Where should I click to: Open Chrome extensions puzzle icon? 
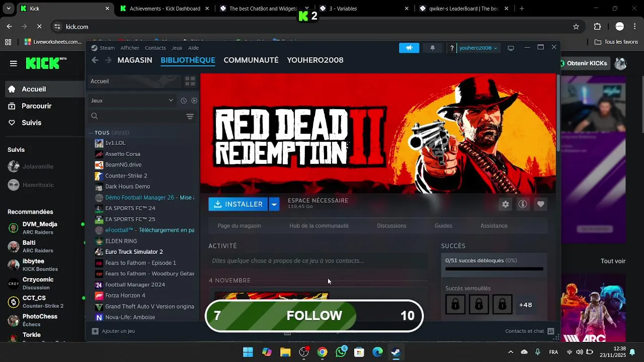pos(598,27)
